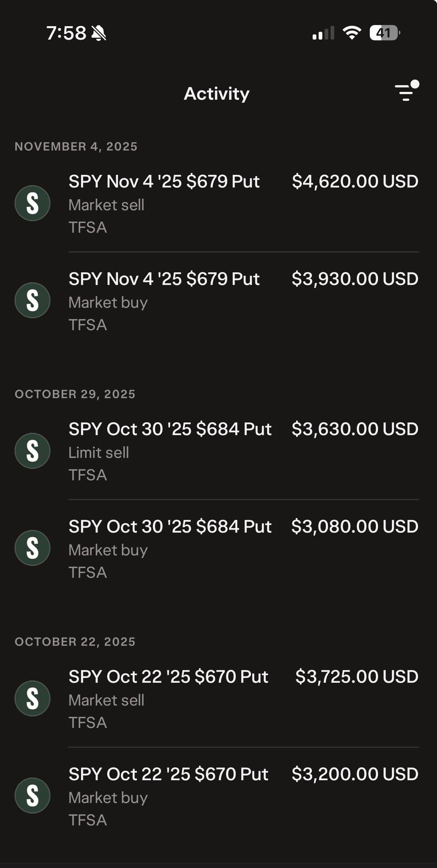Open SPY Oct 30 $684 Put market buy

pyautogui.click(x=170, y=527)
